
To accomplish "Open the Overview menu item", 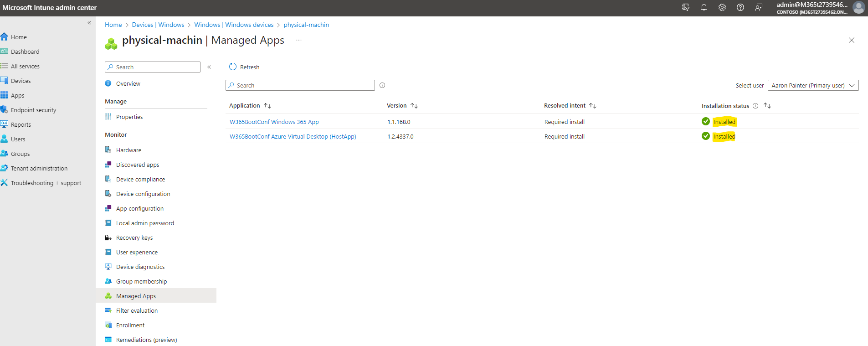I will (128, 83).
